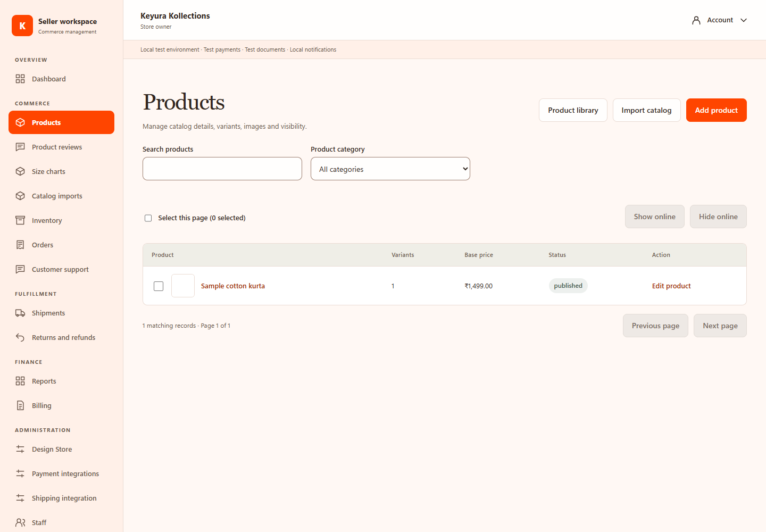Click the Hide online button
This screenshot has height=532, width=766.
718,217
